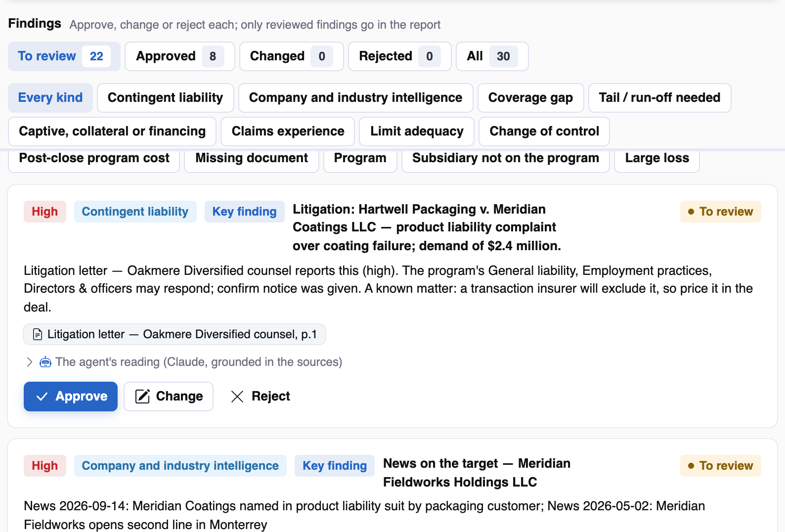Select the Claims experience filter
The width and height of the screenshot is (785, 532).
pos(288,132)
